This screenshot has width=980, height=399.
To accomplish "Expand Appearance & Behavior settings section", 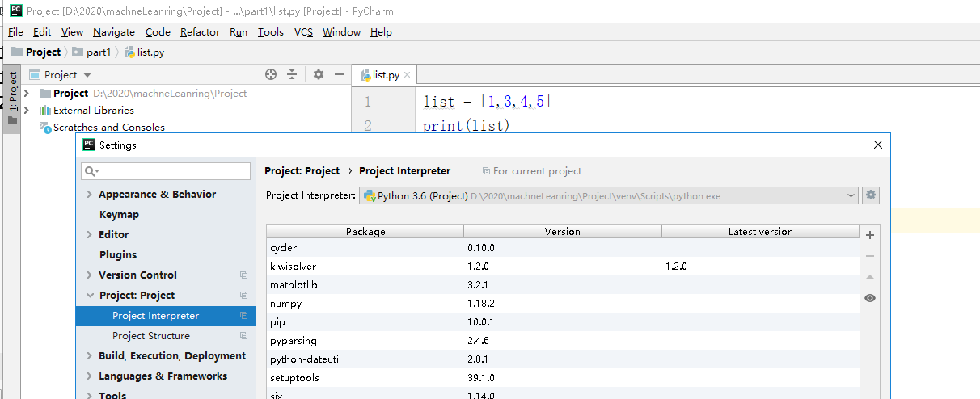I will [90, 195].
